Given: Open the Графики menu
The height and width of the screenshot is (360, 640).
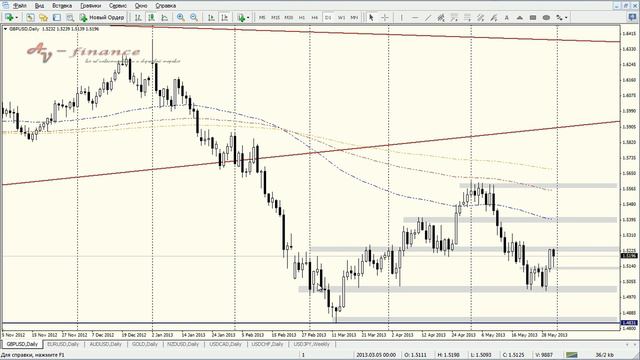Looking at the screenshot, I should coord(91,6).
